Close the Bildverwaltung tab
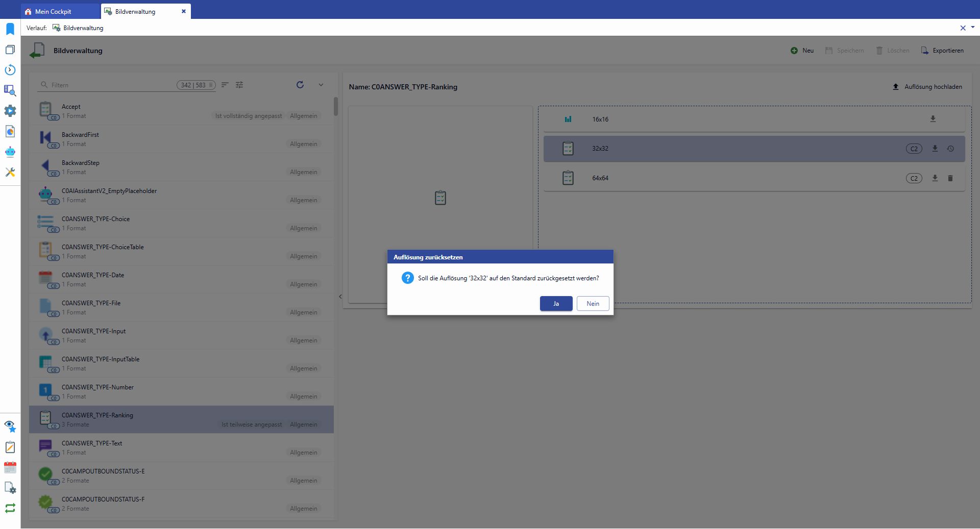The width and height of the screenshot is (980, 529). point(184,11)
